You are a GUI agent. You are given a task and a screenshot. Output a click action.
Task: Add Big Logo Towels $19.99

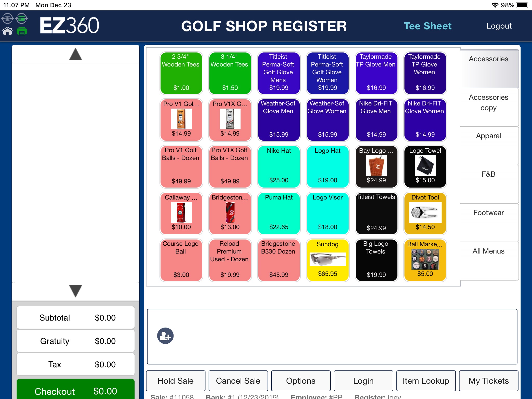click(376, 260)
